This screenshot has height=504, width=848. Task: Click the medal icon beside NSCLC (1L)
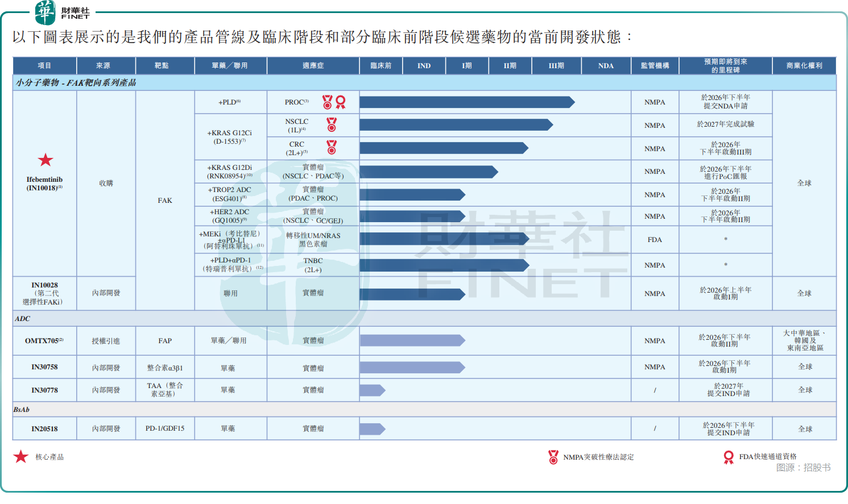coord(332,124)
